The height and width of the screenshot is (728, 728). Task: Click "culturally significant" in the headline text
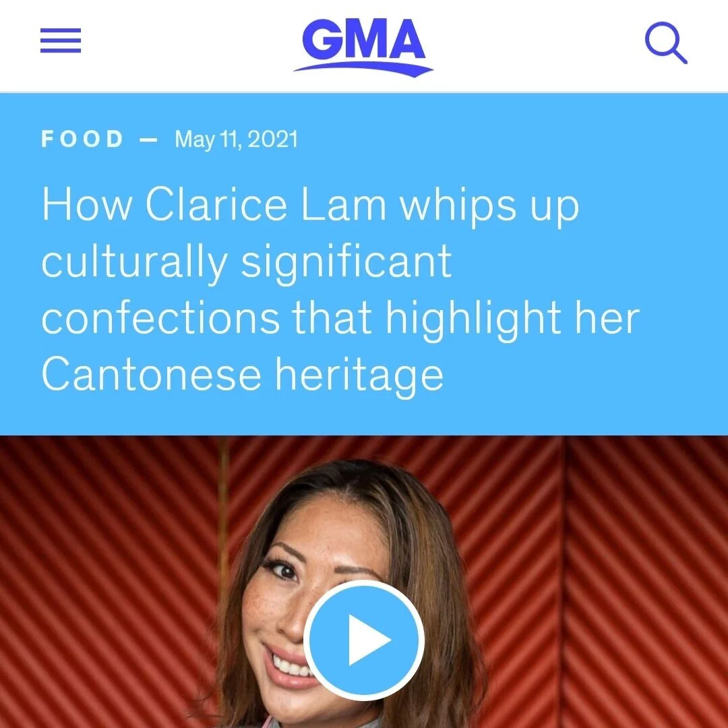tap(247, 262)
